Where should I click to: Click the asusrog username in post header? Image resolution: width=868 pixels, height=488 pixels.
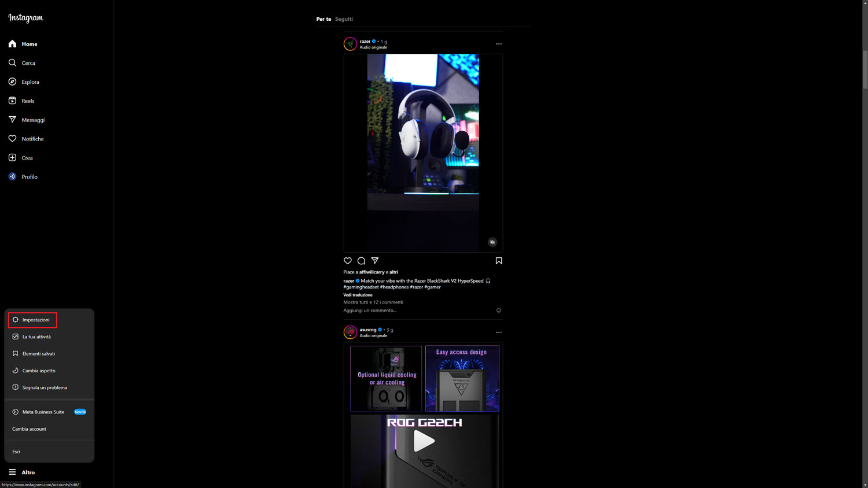(x=368, y=330)
